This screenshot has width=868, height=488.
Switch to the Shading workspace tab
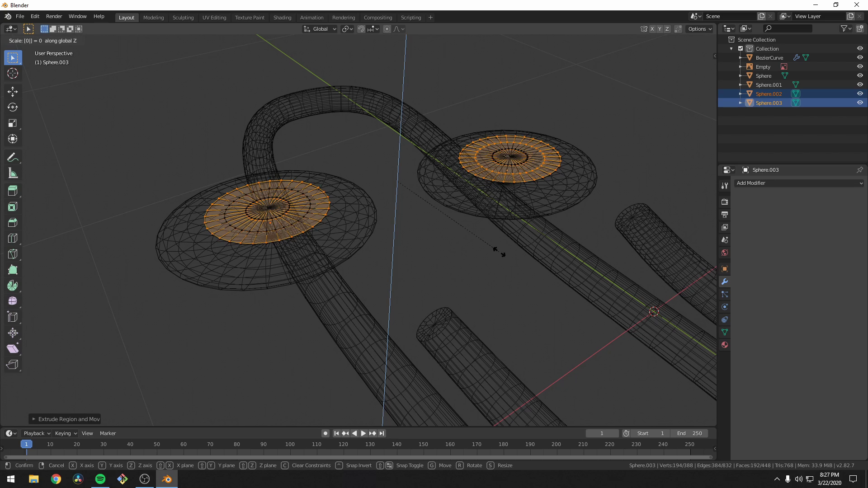282,17
